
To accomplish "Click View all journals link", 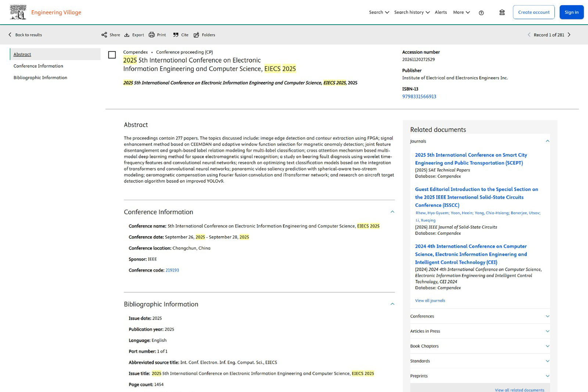I will click(x=430, y=301).
